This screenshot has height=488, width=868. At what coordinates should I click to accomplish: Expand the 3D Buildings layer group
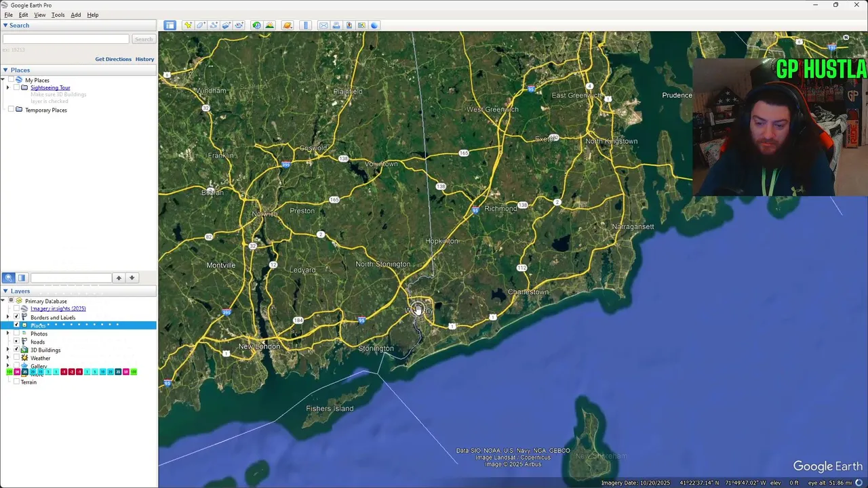8,350
